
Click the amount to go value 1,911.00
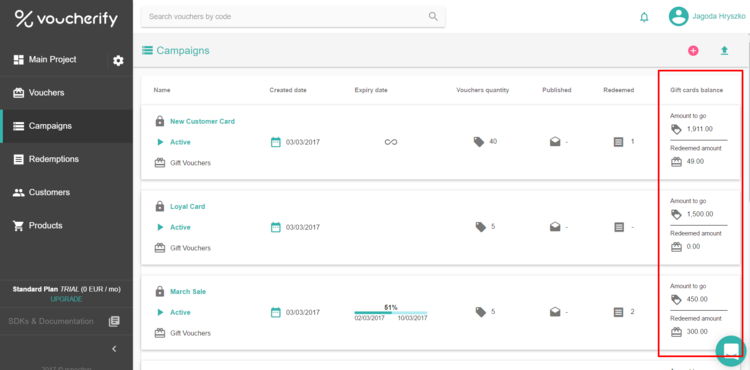click(700, 129)
